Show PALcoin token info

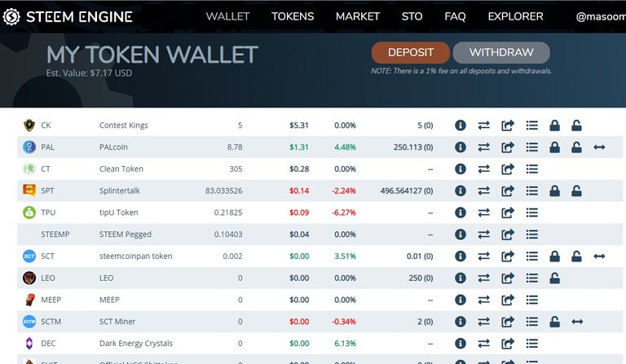tap(461, 147)
